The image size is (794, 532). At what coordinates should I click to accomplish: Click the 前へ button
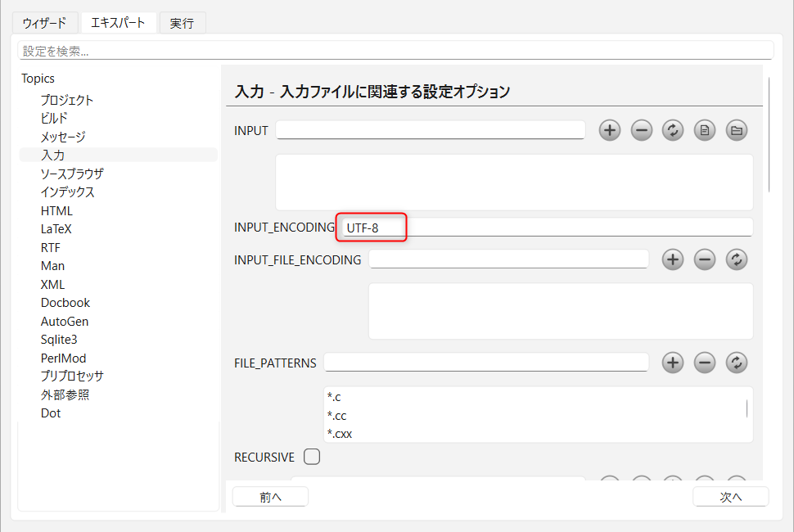(270, 497)
